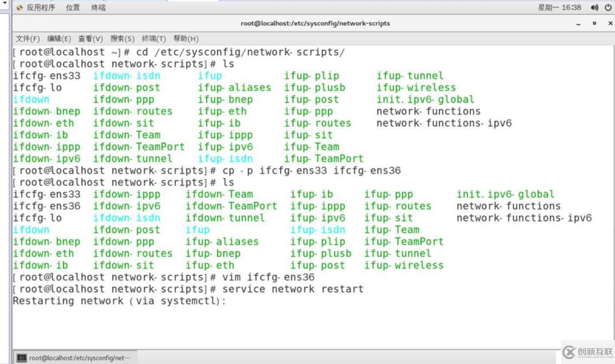Open the volume speaker icon
The image size is (615, 364).
pyautogui.click(x=594, y=8)
